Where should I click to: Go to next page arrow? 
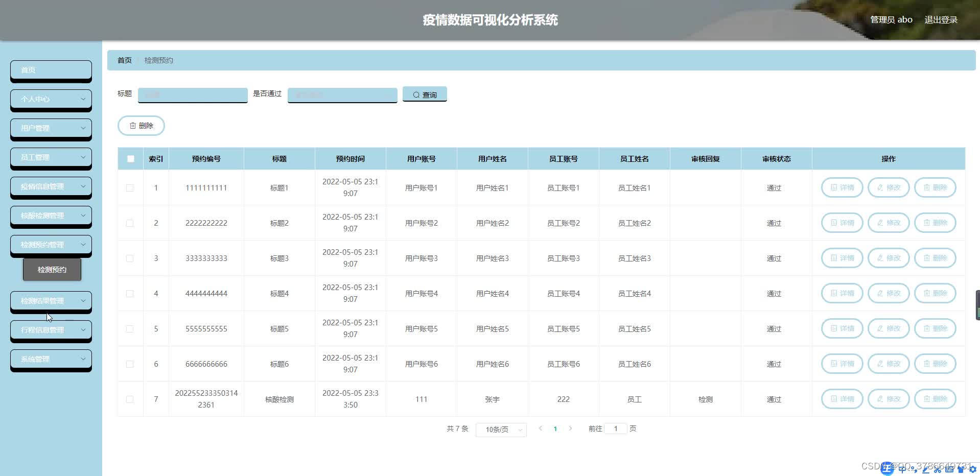570,429
